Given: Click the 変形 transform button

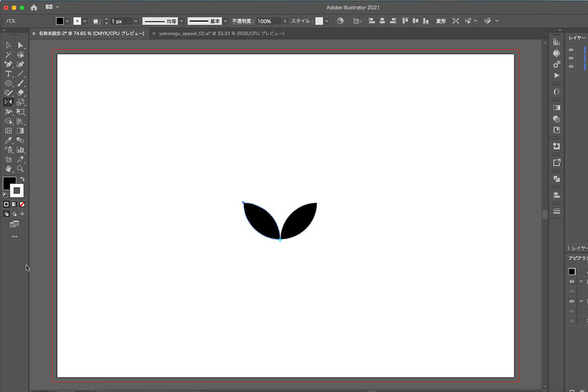Looking at the screenshot, I should pyautogui.click(x=441, y=21).
